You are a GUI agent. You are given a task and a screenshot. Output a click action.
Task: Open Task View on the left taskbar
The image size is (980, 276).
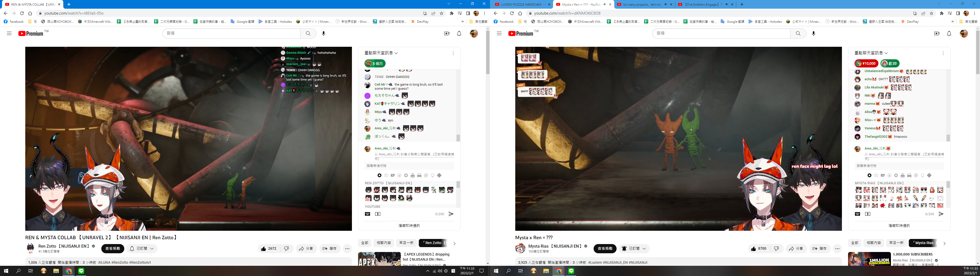point(31,271)
